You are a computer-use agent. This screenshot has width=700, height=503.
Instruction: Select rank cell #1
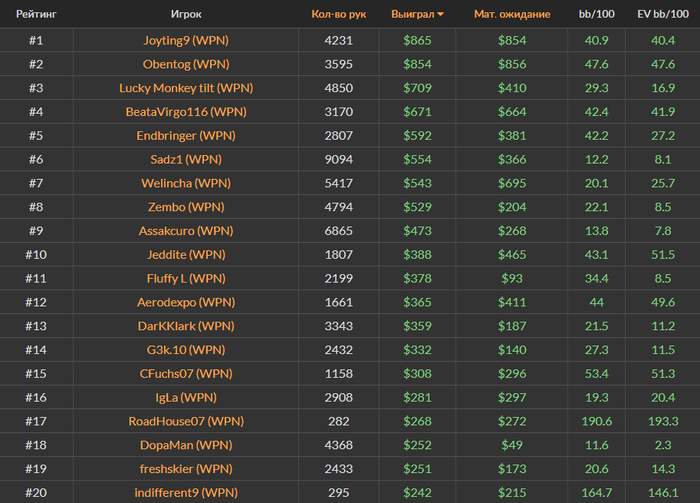point(36,41)
